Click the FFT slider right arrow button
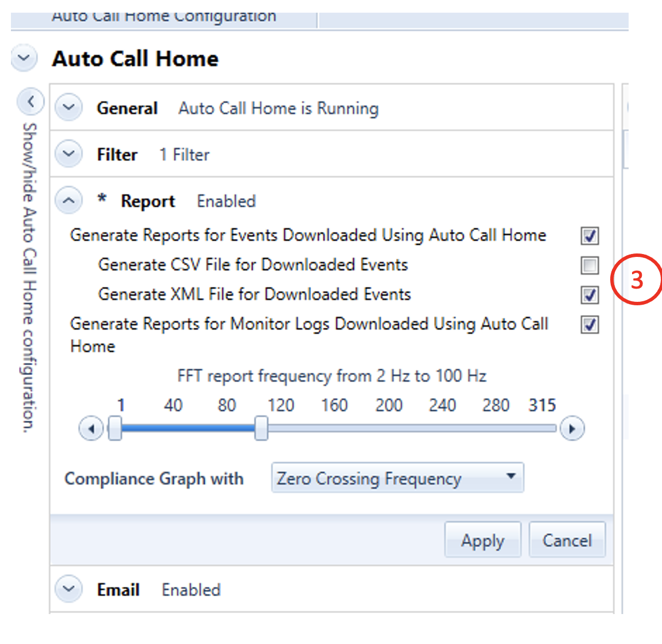Image resolution: width=662 pixels, height=644 pixels. click(x=572, y=429)
